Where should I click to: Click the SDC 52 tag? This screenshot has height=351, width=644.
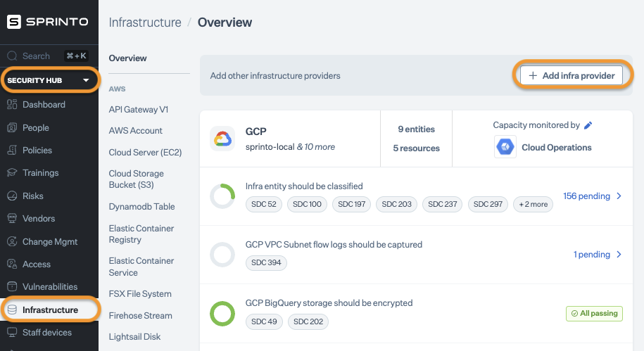(264, 205)
